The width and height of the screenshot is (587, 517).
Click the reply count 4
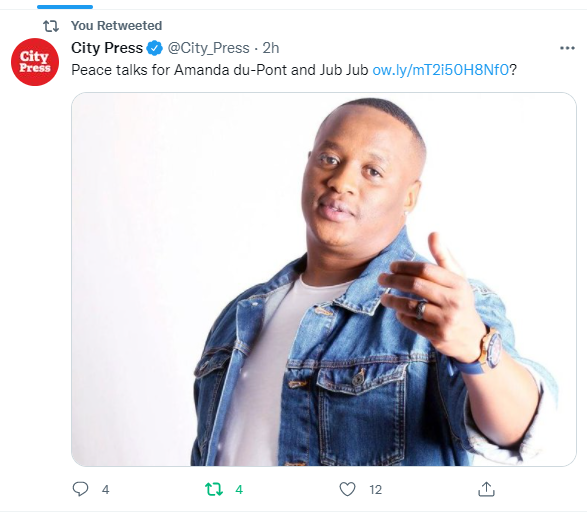106,489
